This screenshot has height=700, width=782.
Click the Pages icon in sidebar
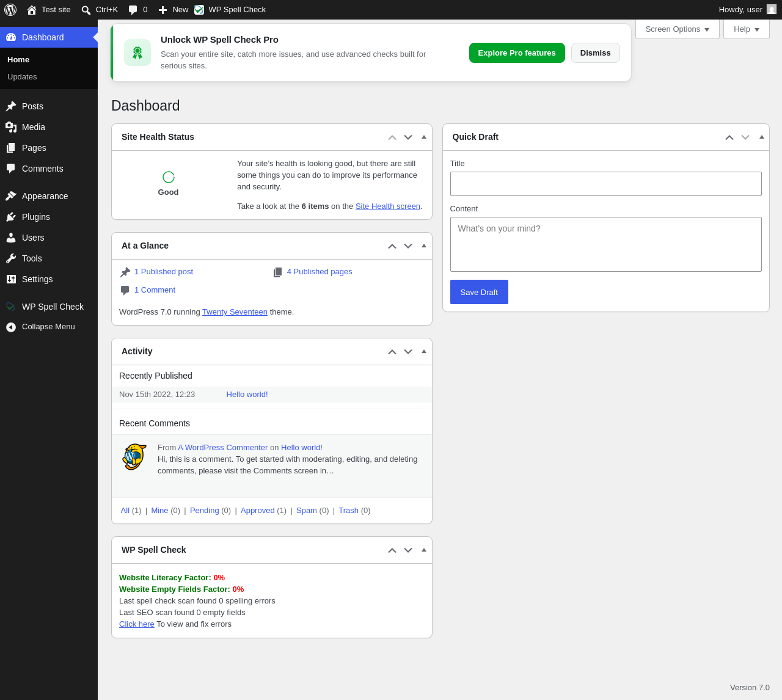(x=11, y=148)
